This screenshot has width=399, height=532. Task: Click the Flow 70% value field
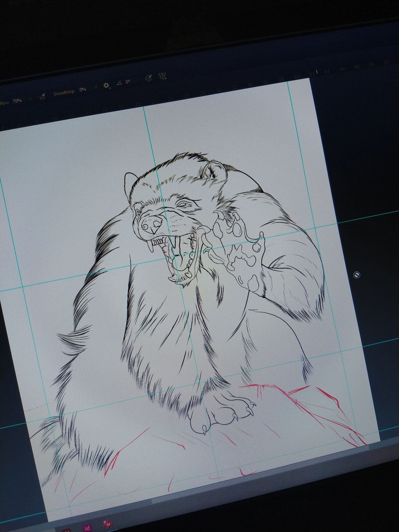click(x=17, y=101)
